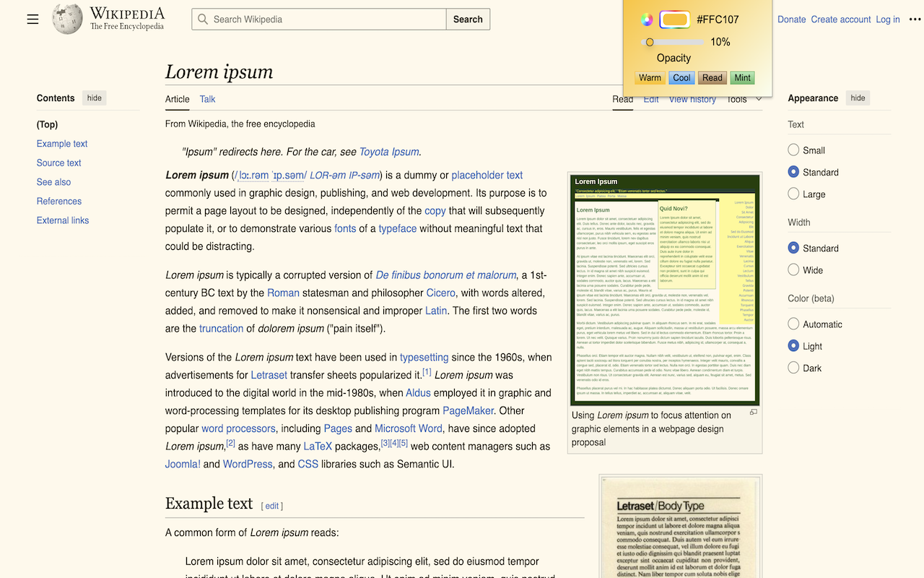Go to See also in Contents
Image resolution: width=924 pixels, height=578 pixels.
(x=54, y=182)
